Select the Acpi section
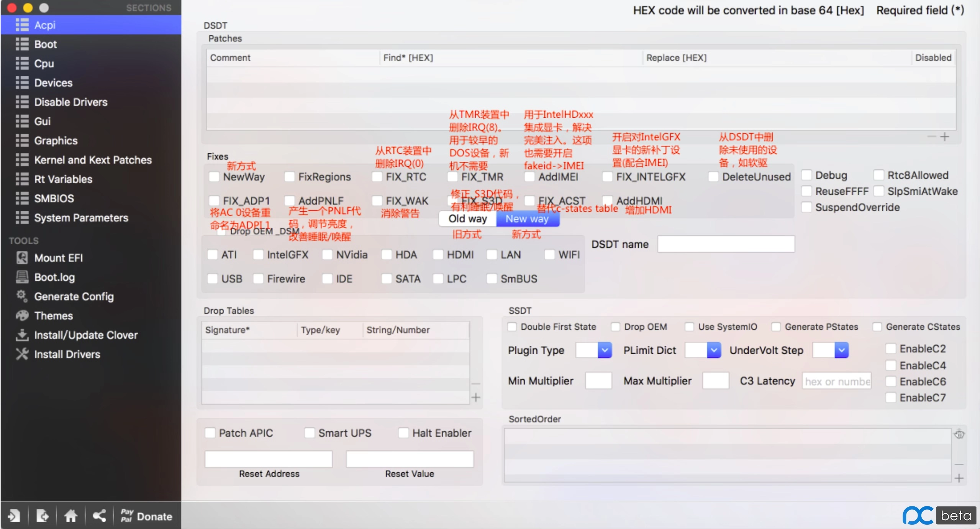The image size is (980, 529). point(91,25)
